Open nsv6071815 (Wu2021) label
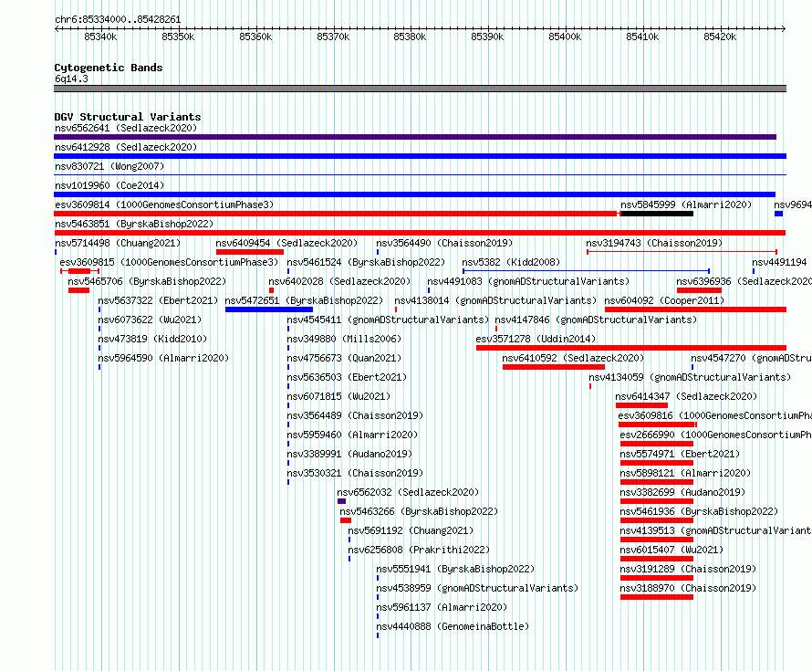Image resolution: width=812 pixels, height=671 pixels. point(338,396)
